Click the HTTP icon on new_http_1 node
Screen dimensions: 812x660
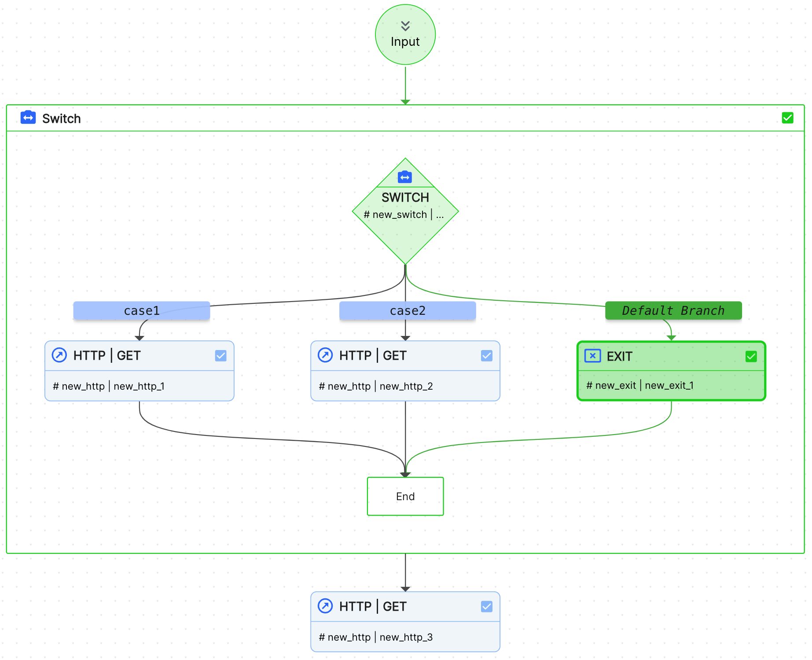(59, 355)
